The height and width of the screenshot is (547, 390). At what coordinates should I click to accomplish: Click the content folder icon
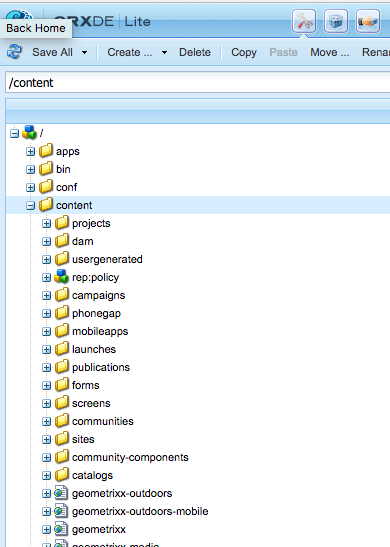[x=46, y=204]
